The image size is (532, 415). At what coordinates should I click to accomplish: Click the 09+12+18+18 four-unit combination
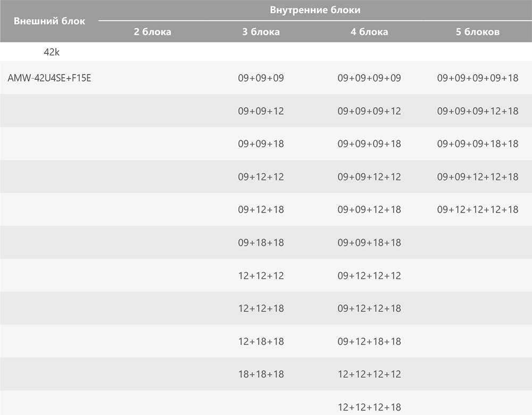pyautogui.click(x=369, y=342)
